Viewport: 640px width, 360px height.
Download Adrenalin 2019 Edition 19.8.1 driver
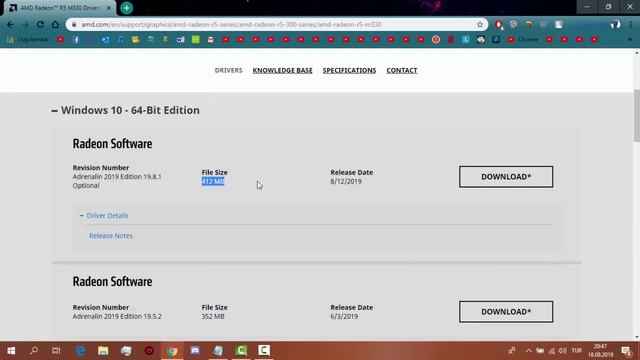(x=506, y=177)
